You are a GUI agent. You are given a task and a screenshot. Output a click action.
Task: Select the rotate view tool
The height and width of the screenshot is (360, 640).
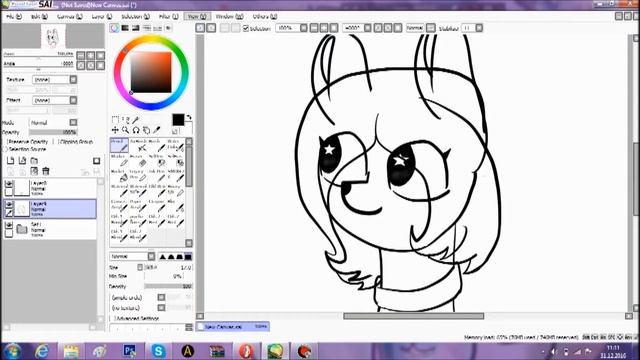136,130
